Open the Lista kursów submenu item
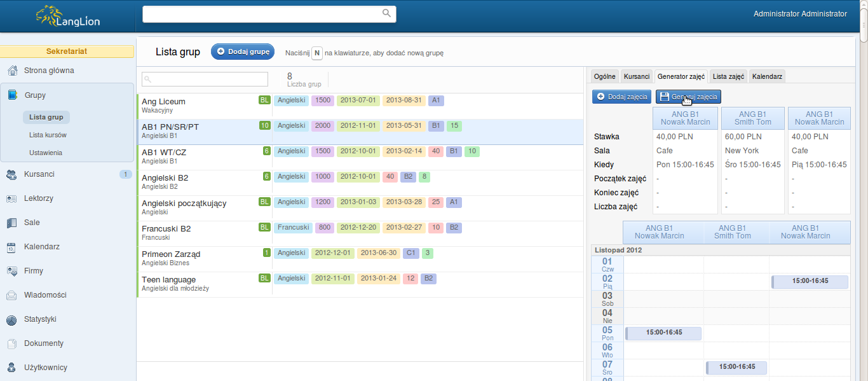The height and width of the screenshot is (381, 868). [48, 135]
